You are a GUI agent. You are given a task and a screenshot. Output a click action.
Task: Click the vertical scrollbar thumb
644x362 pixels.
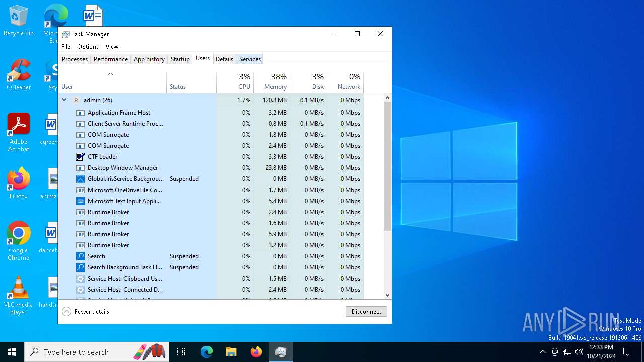coord(387,166)
